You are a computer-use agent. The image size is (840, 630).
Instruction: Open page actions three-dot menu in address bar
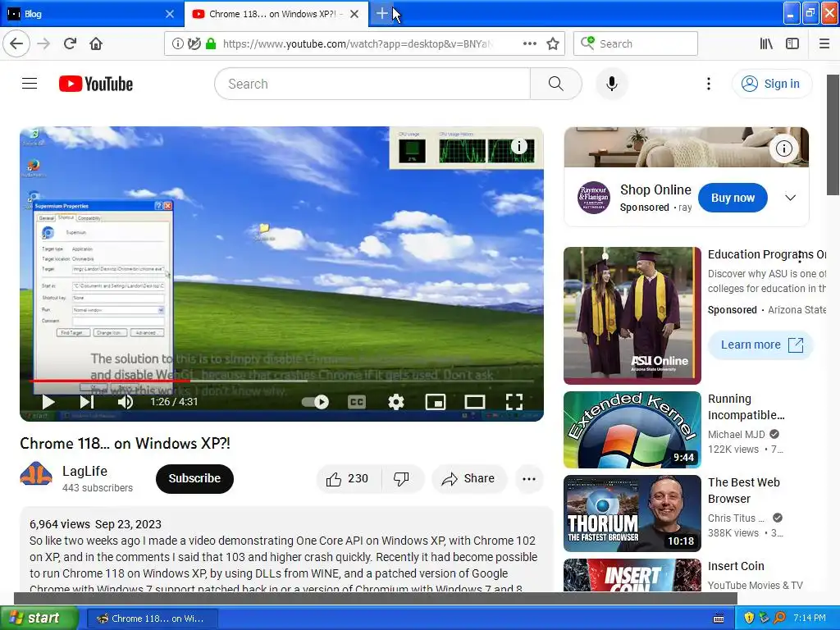[529, 43]
